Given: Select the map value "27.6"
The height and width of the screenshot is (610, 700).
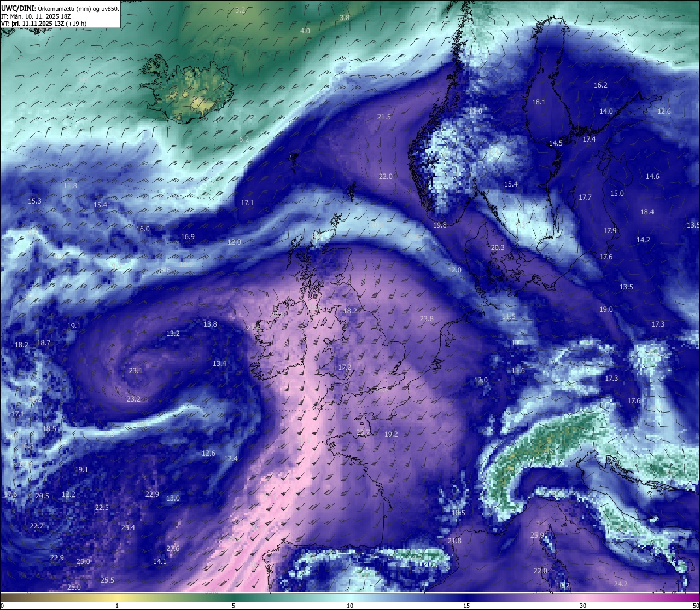Looking at the screenshot, I should click(173, 549).
